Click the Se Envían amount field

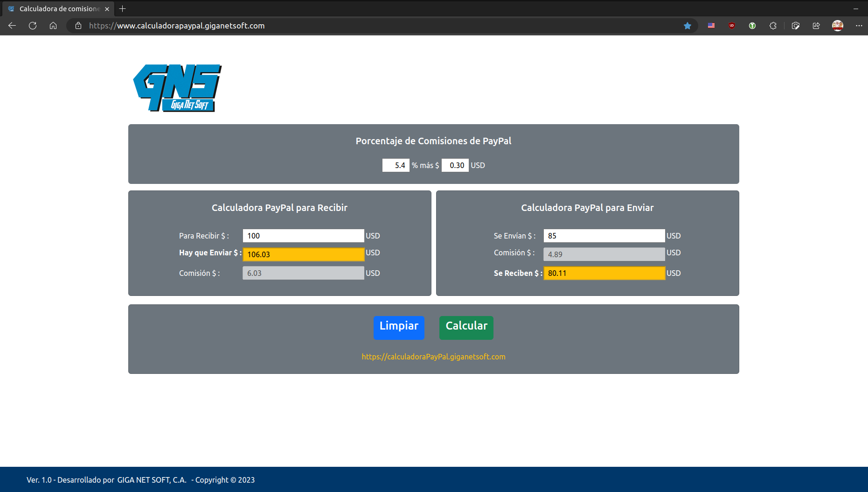tap(604, 235)
